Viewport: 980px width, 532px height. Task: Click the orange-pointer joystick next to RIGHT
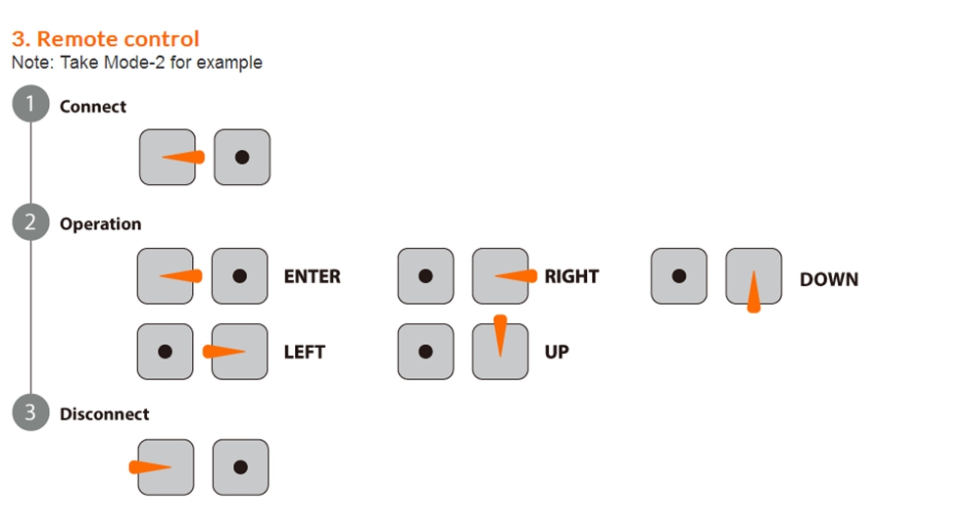(501, 275)
